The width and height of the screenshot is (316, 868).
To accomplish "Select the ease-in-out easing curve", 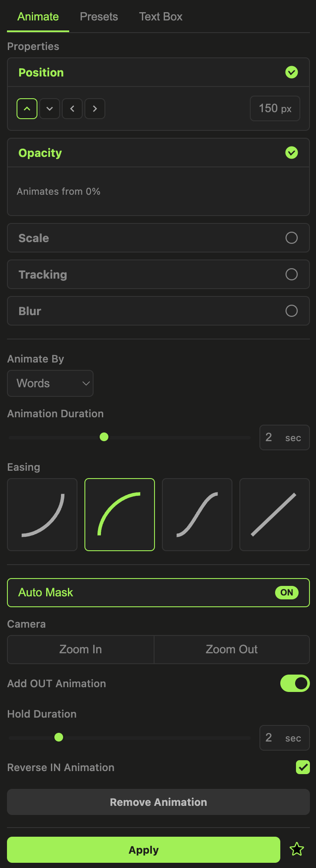I will point(197,515).
